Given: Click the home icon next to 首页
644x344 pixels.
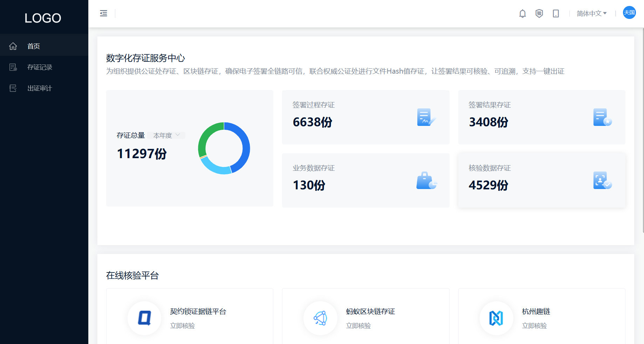Looking at the screenshot, I should coord(13,46).
